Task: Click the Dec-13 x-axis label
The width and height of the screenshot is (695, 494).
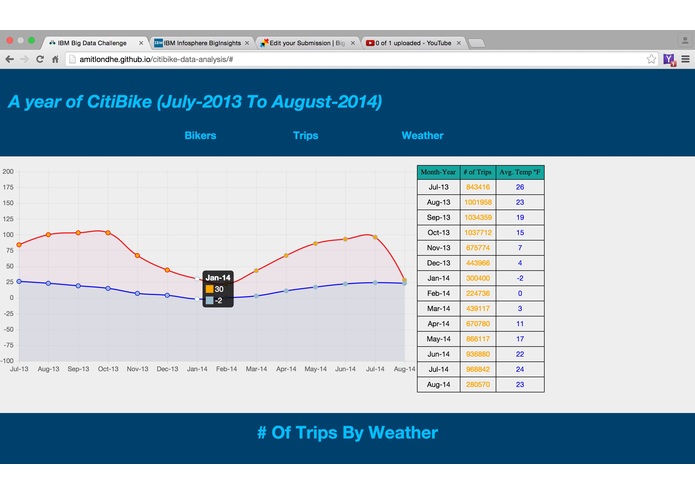Action: click(x=167, y=369)
